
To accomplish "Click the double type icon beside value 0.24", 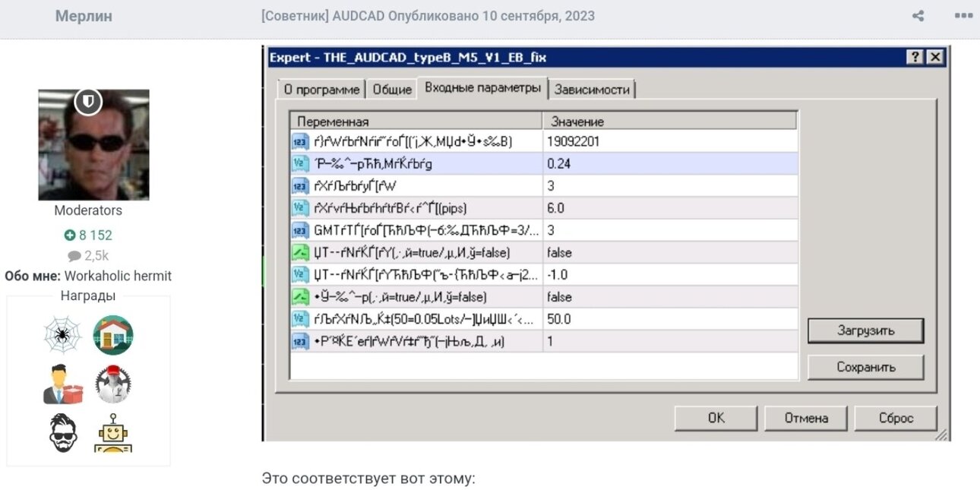I will tap(299, 163).
